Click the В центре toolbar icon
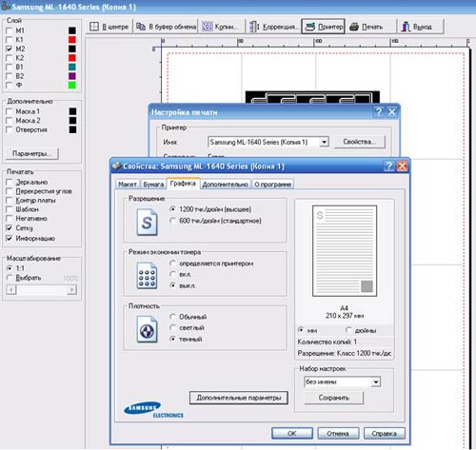The width and height of the screenshot is (476, 450). (94, 27)
